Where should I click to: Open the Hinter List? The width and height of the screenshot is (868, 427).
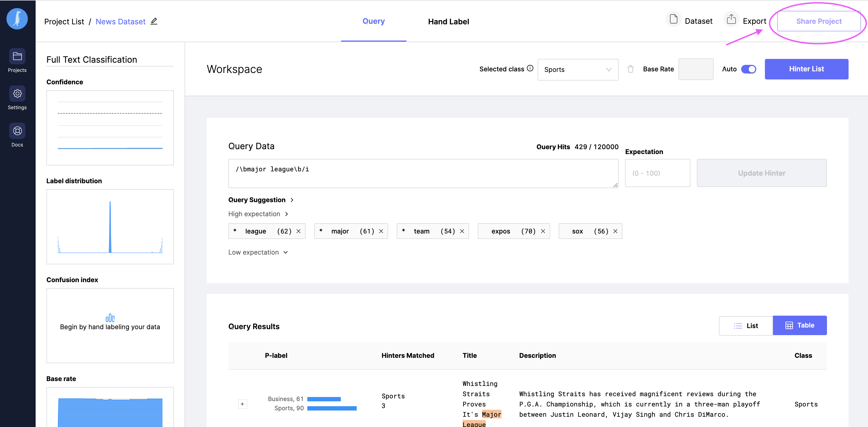point(806,69)
